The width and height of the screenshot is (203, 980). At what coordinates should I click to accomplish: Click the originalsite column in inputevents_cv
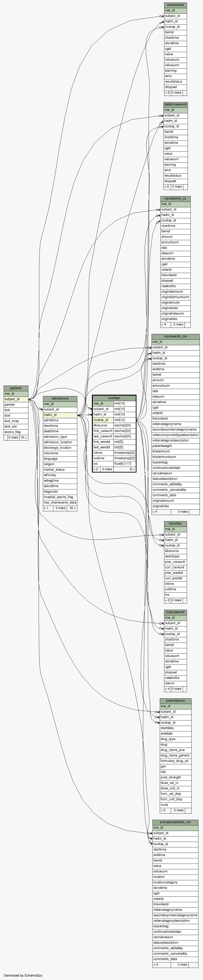[x=175, y=319]
